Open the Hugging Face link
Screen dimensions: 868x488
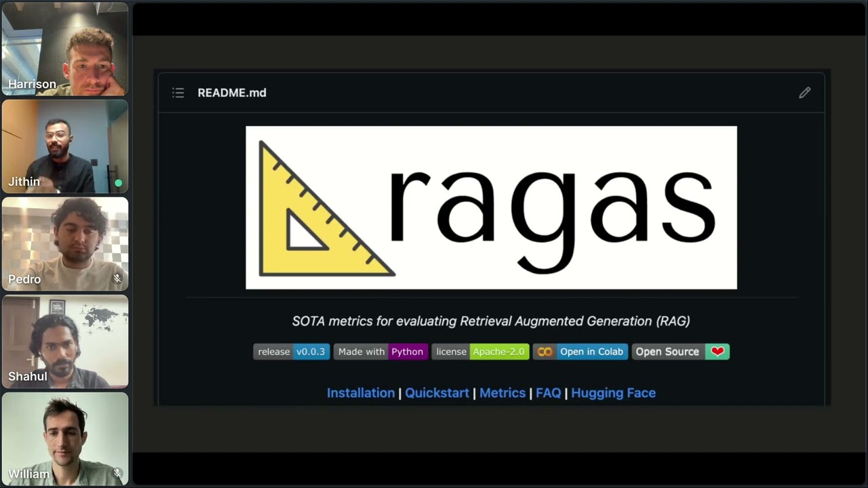[x=613, y=393]
